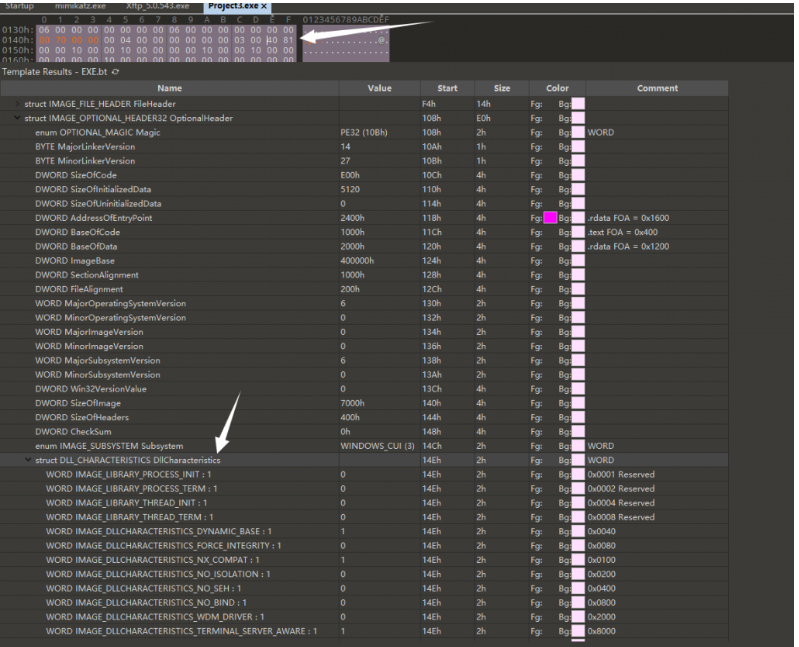Click hex byte 81 in row 0140h
The image size is (799, 647).
click(x=288, y=40)
